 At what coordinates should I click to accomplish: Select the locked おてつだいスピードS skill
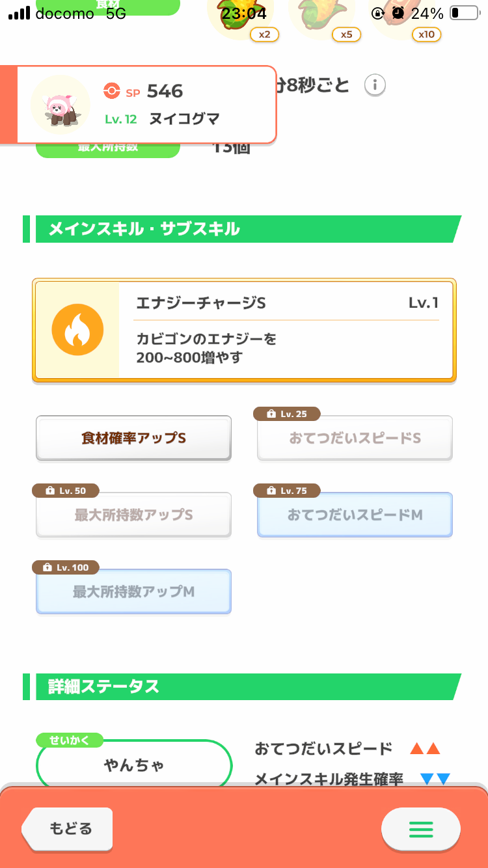click(x=355, y=439)
